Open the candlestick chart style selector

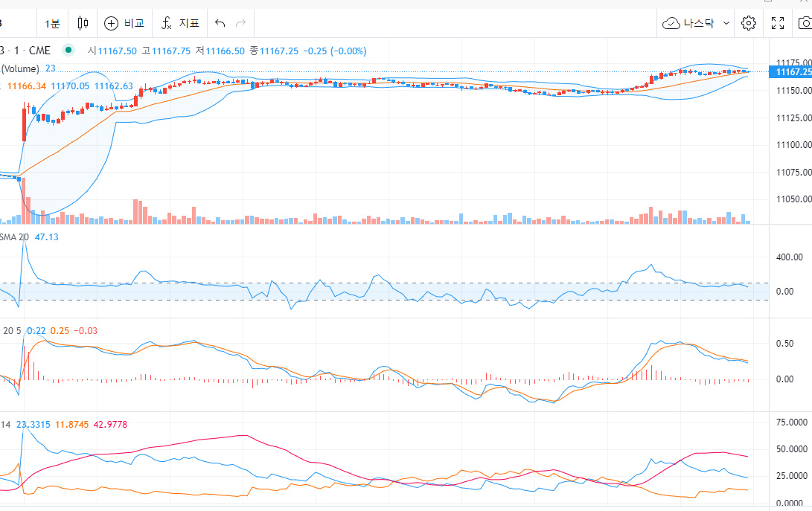pyautogui.click(x=83, y=23)
